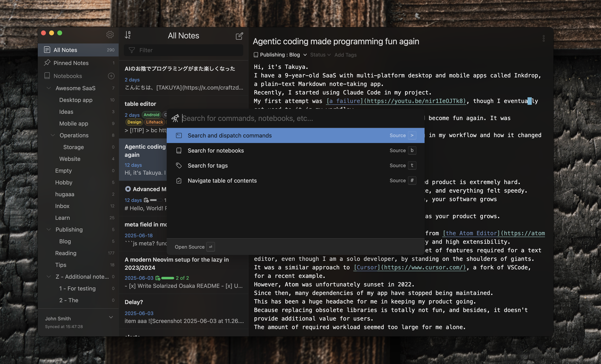Click task progress bar on Neovim note
Screen dimensions: 601x364
[x=168, y=278]
